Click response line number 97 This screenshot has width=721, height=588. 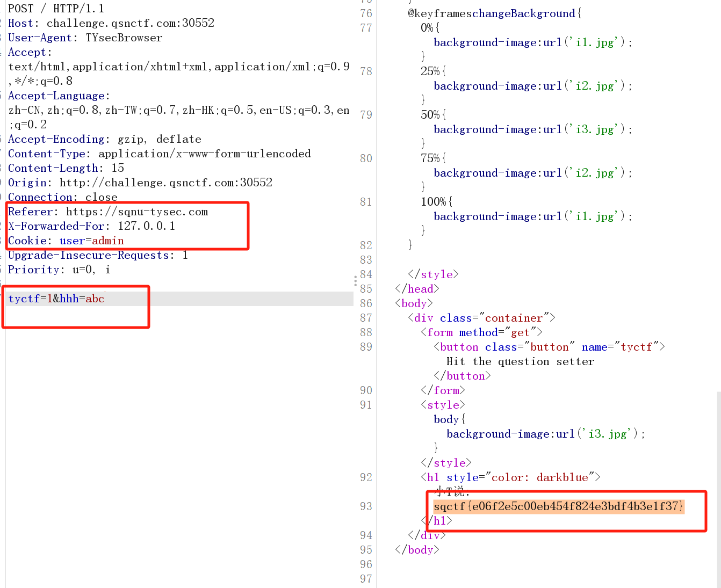click(x=366, y=579)
